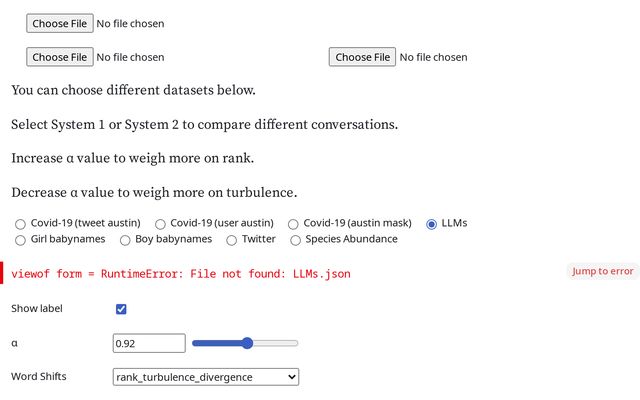Pick the Girl babynames dataset
Screen dimensions: 640x400
pyautogui.click(x=21, y=240)
